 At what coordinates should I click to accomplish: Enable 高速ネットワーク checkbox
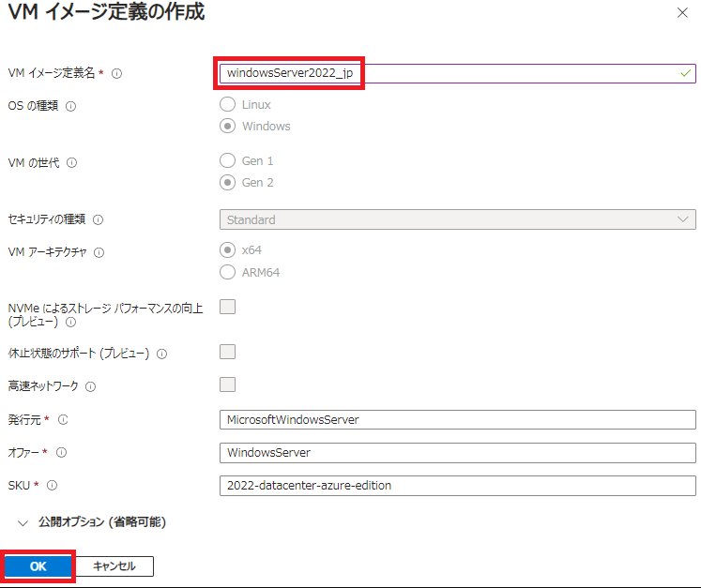[227, 384]
